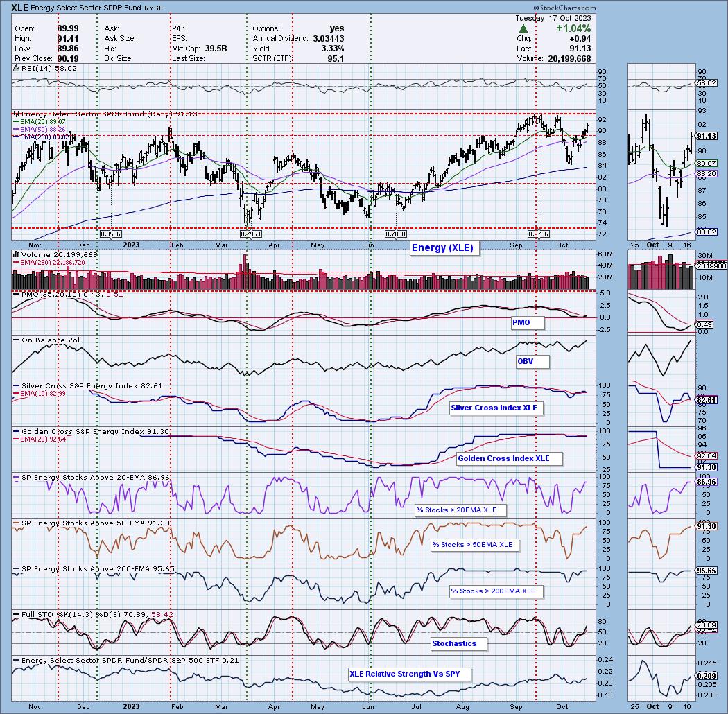Image resolution: width=728 pixels, height=714 pixels.
Task: Click the EMA(200) legend entry
Action: [x=42, y=137]
